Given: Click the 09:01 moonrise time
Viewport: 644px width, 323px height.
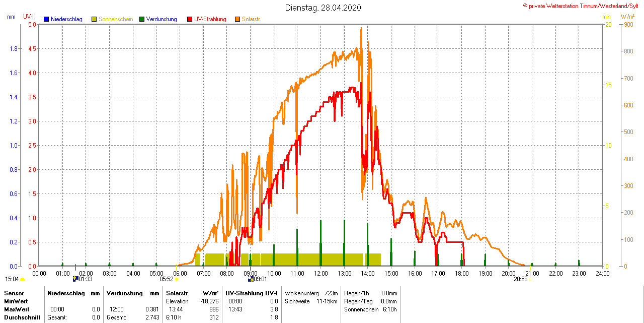Looking at the screenshot, I should (x=260, y=279).
